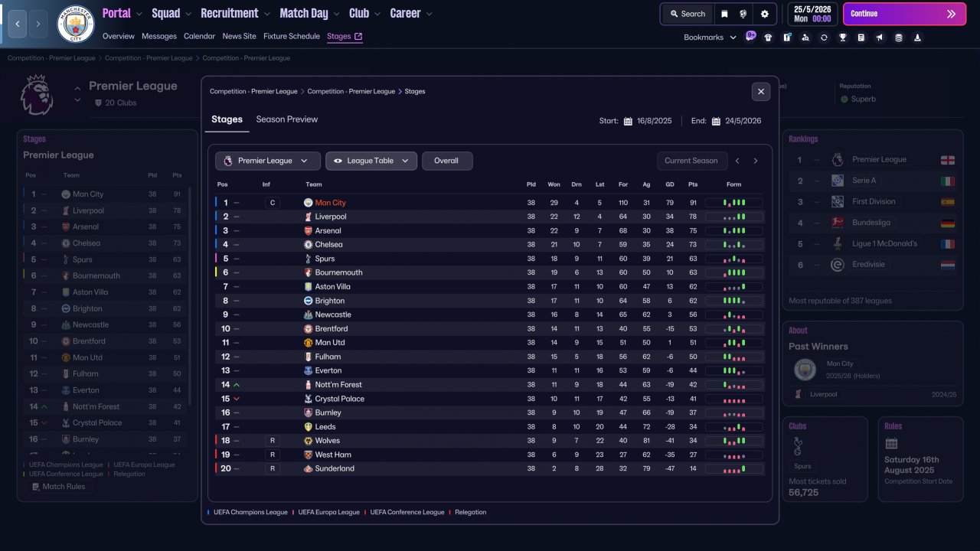Image resolution: width=980 pixels, height=551 pixels.
Task: Click the Premier League lion logo
Action: pos(37,95)
